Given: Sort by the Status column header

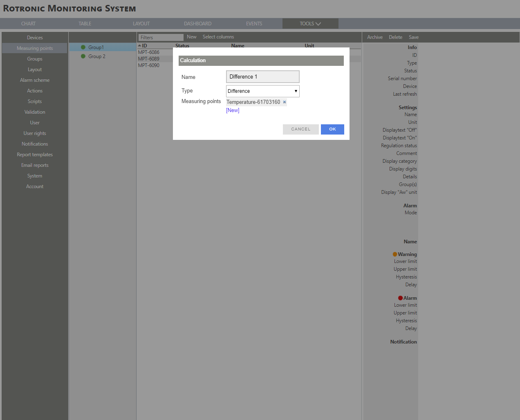Looking at the screenshot, I should pyautogui.click(x=182, y=46).
